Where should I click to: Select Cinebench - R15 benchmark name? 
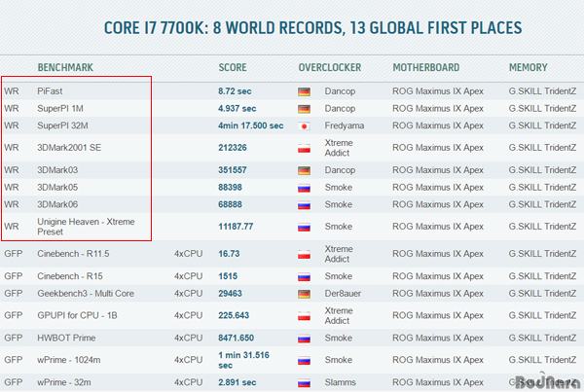coord(70,276)
